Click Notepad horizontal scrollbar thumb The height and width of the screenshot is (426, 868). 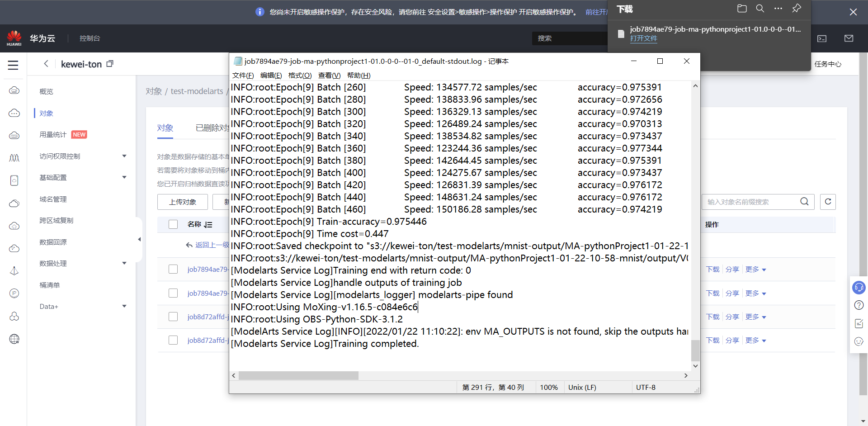point(298,375)
